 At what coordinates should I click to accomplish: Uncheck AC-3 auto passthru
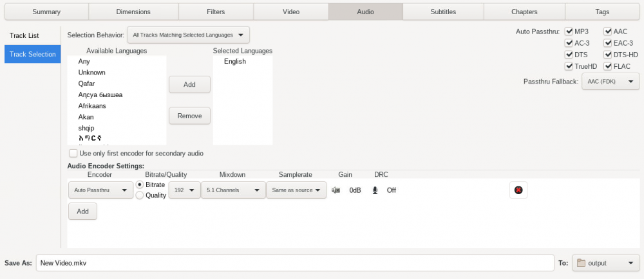[x=569, y=43]
